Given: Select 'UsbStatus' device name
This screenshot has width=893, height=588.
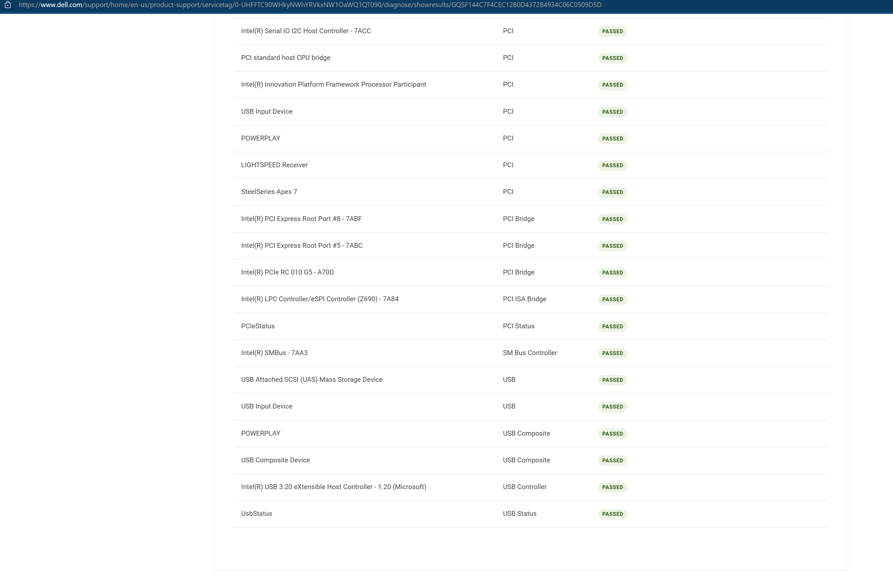Looking at the screenshot, I should 257,514.
